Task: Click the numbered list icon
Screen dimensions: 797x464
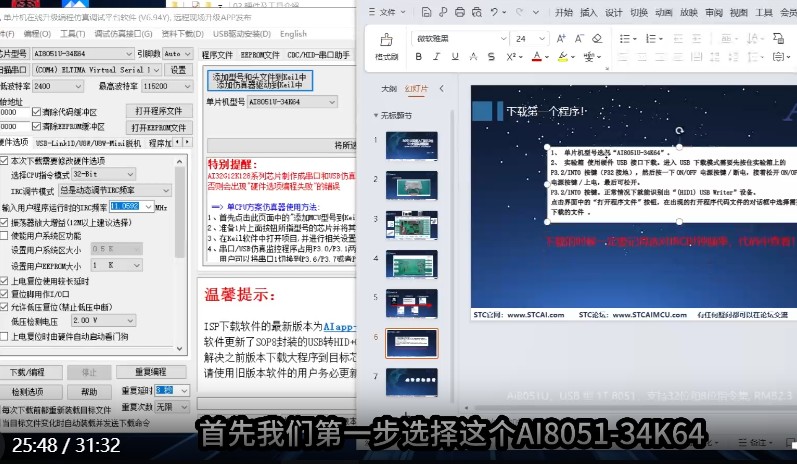Action: 651,38
